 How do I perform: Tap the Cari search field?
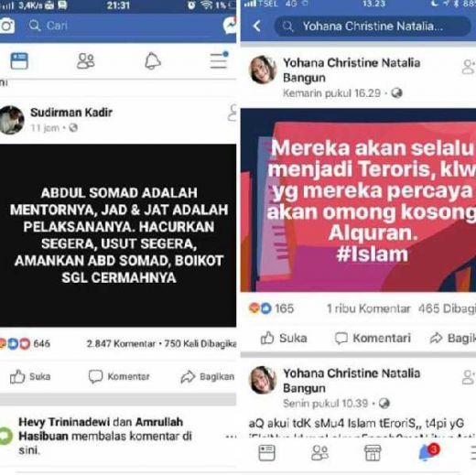pos(122,26)
